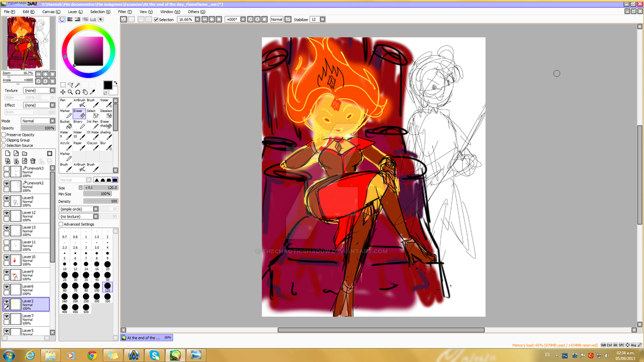Select the Crayon brush tool
Screen dimensions: 644x362
click(92, 145)
